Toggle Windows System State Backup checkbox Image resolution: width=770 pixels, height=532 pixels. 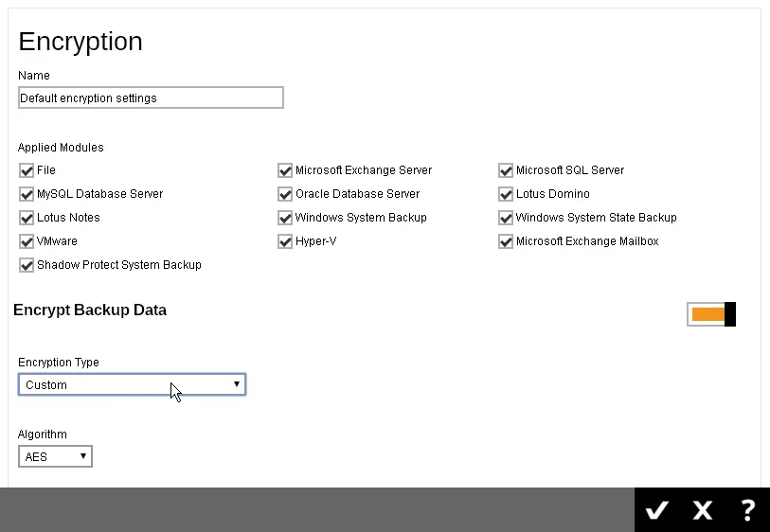(x=506, y=218)
